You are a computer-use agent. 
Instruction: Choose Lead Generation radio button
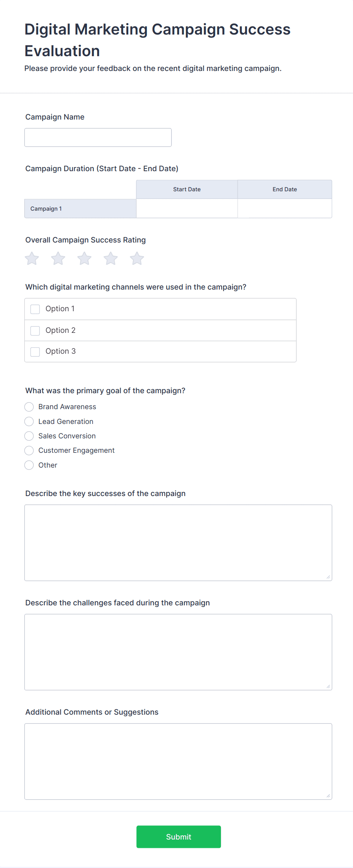29,421
